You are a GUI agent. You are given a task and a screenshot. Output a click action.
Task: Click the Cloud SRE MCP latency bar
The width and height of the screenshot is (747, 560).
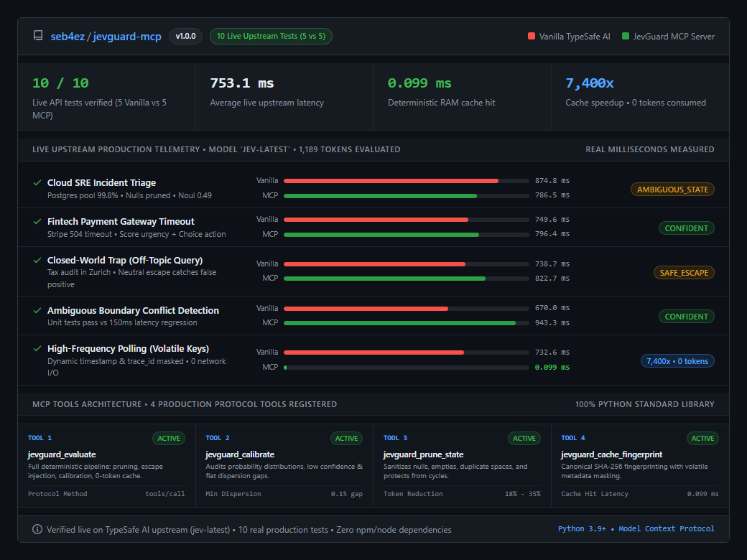407,196
